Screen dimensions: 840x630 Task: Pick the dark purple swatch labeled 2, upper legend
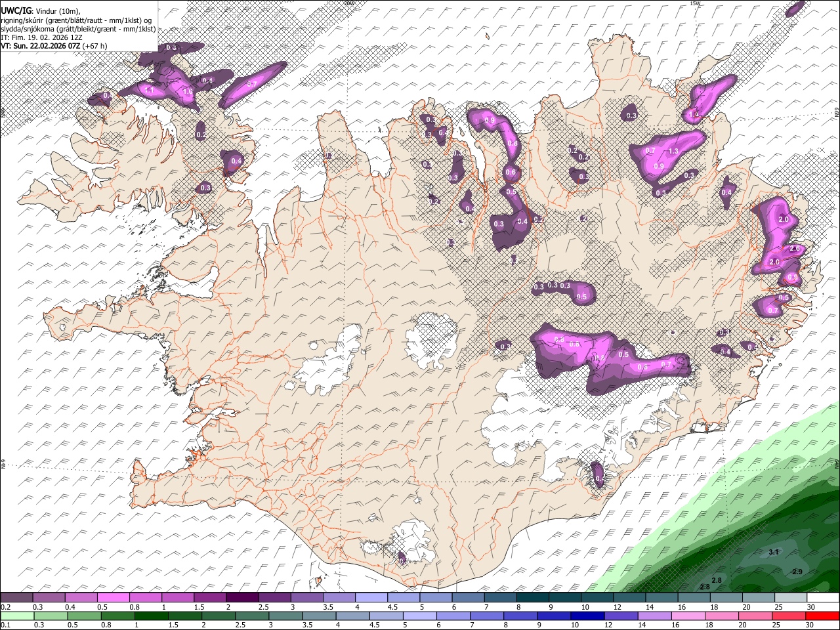click(x=242, y=597)
